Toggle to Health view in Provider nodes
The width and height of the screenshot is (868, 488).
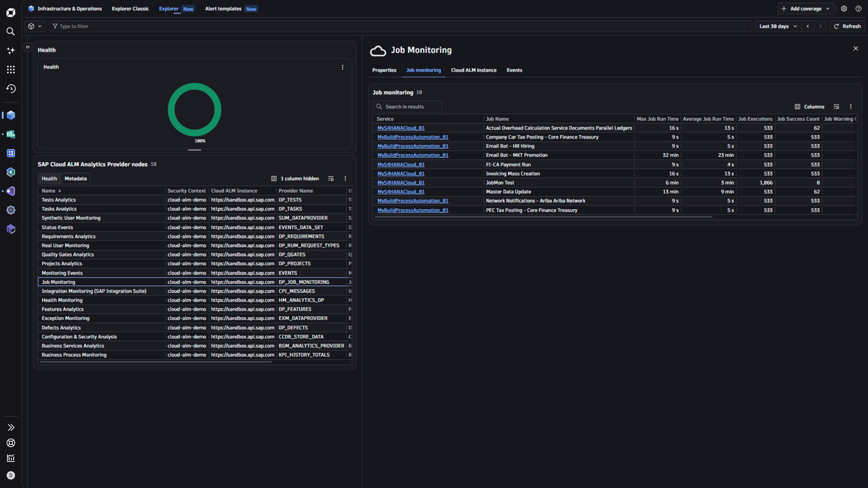click(x=49, y=178)
